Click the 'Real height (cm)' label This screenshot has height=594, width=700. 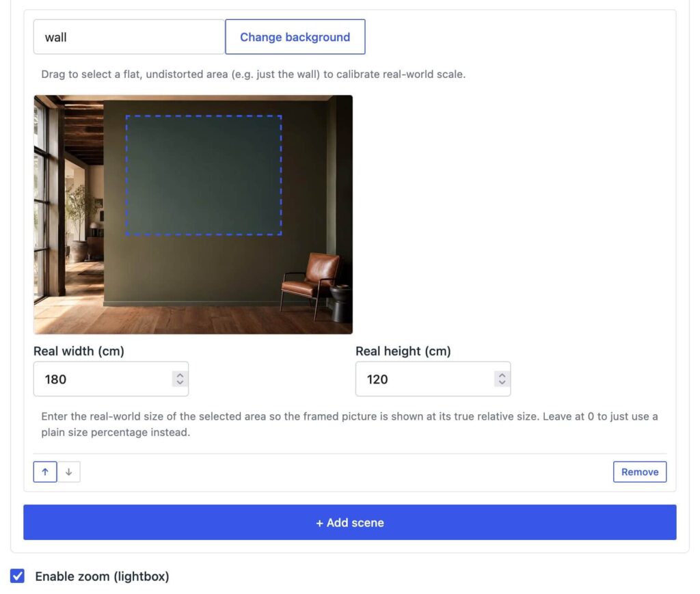(403, 351)
